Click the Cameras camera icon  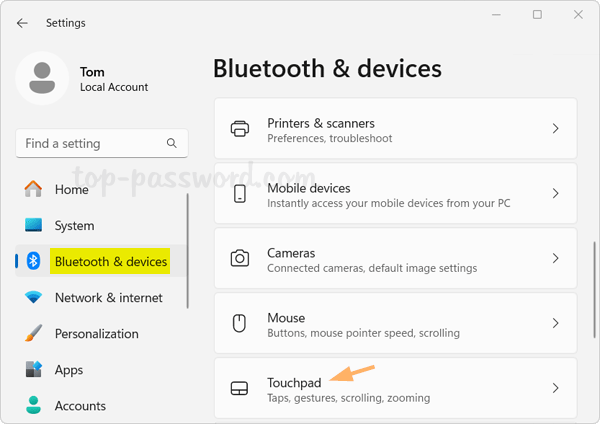click(x=240, y=259)
